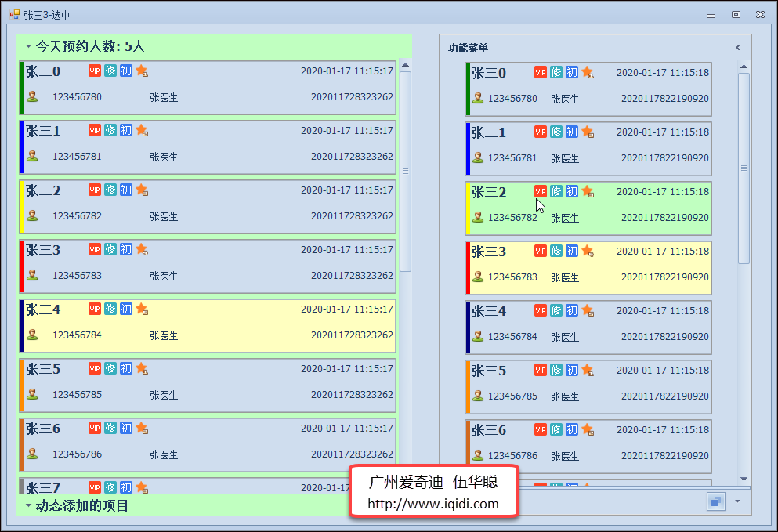Viewport: 778px width, 532px height.
Task: Click star icon on left 张三7 card
Action: pyautogui.click(x=142, y=487)
